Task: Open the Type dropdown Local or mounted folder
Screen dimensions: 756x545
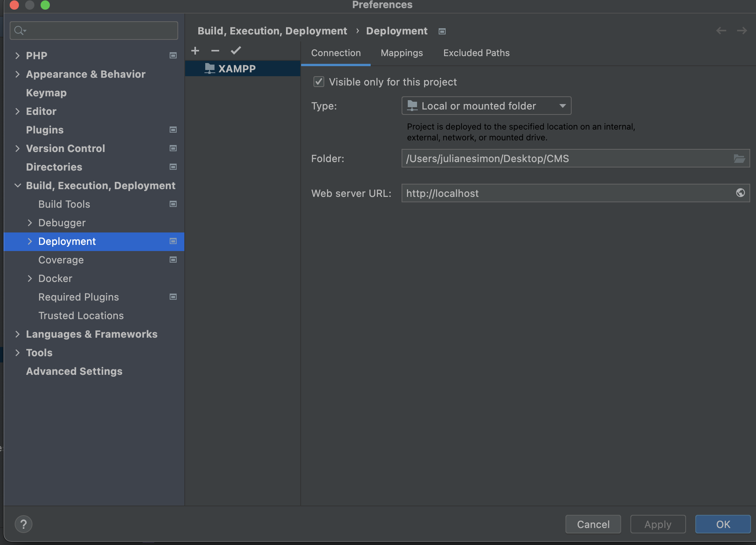Action: pos(486,106)
